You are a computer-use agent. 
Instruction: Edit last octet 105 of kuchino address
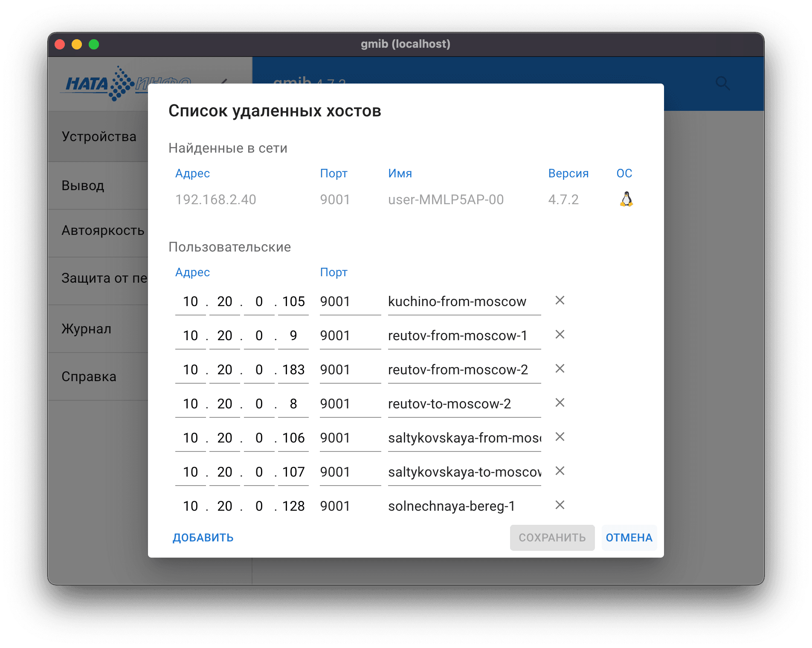pos(293,302)
